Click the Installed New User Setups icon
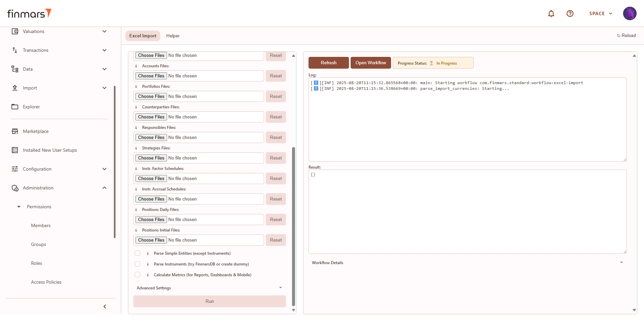This screenshot has height=321, width=644. pyautogui.click(x=15, y=150)
